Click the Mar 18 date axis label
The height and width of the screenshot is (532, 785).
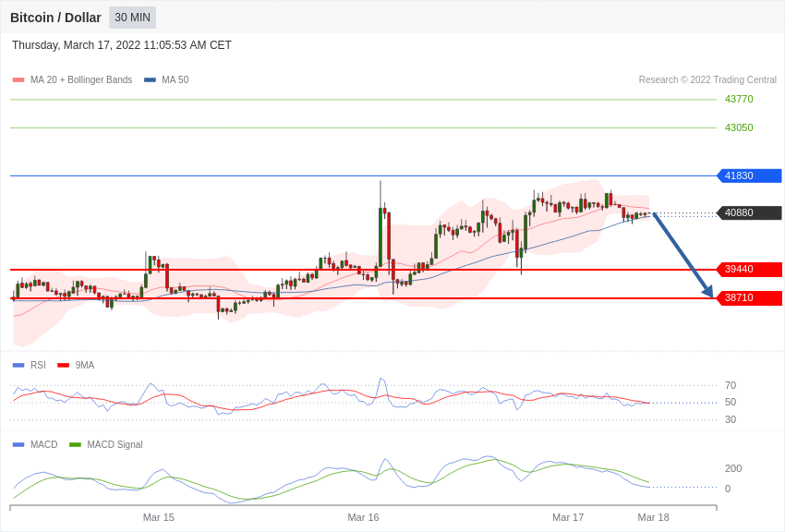click(653, 517)
